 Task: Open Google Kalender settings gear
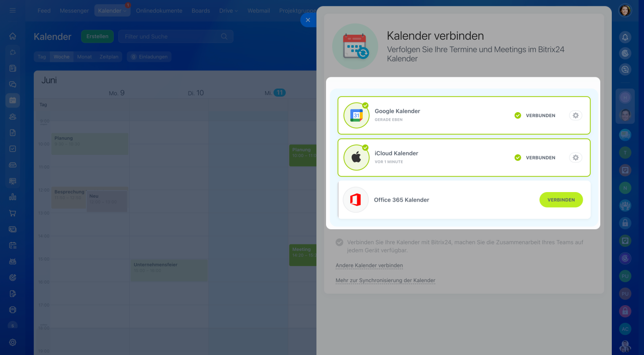tap(576, 116)
